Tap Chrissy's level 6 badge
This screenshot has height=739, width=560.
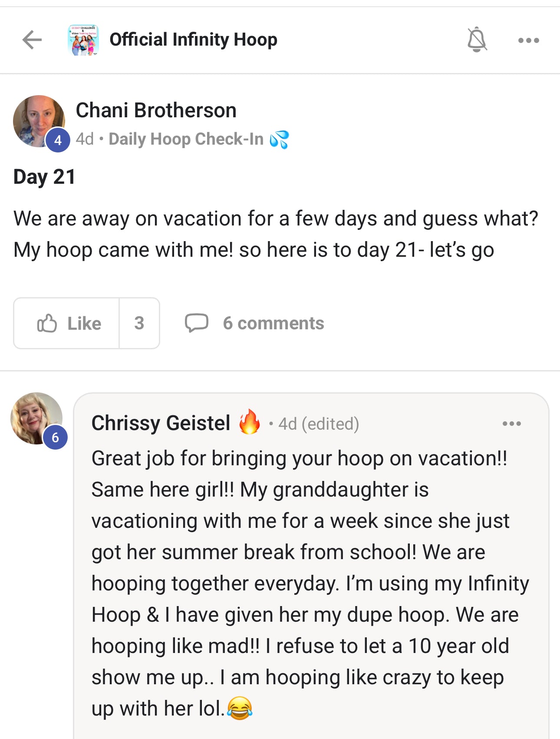[x=55, y=437]
